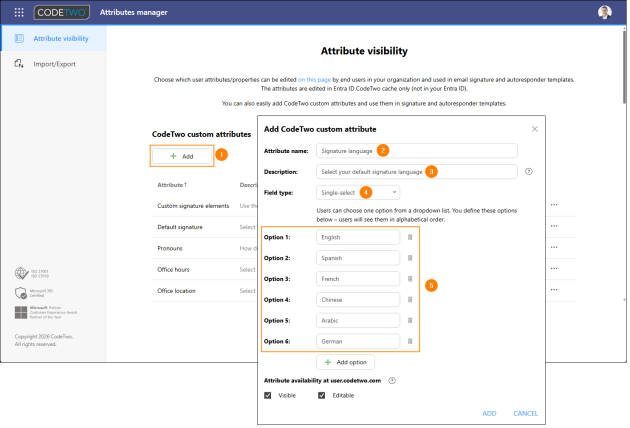Delete Option 6 German
The image size is (630, 428).
click(410, 341)
